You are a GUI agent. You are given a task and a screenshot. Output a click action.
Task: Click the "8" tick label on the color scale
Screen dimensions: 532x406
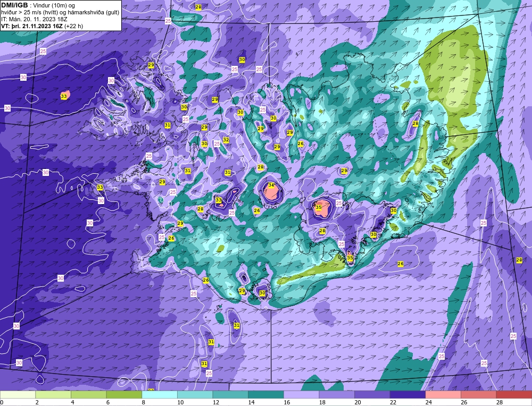pos(143,402)
